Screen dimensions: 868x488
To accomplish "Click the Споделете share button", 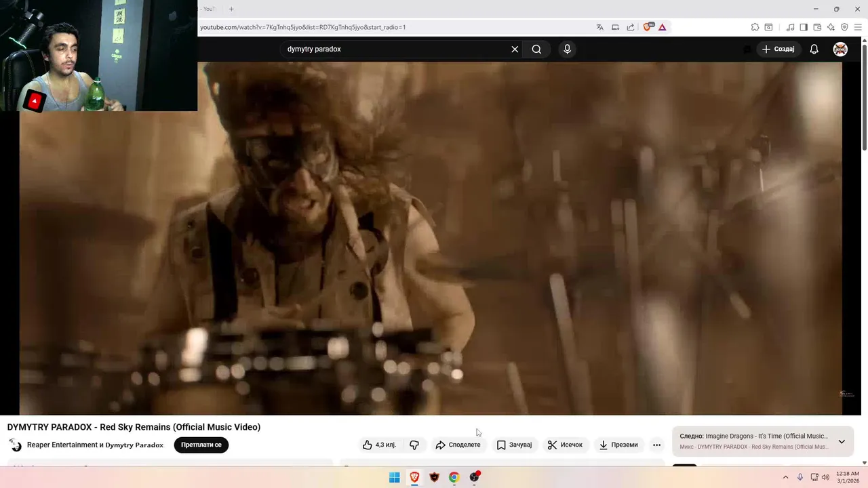I will click(458, 445).
